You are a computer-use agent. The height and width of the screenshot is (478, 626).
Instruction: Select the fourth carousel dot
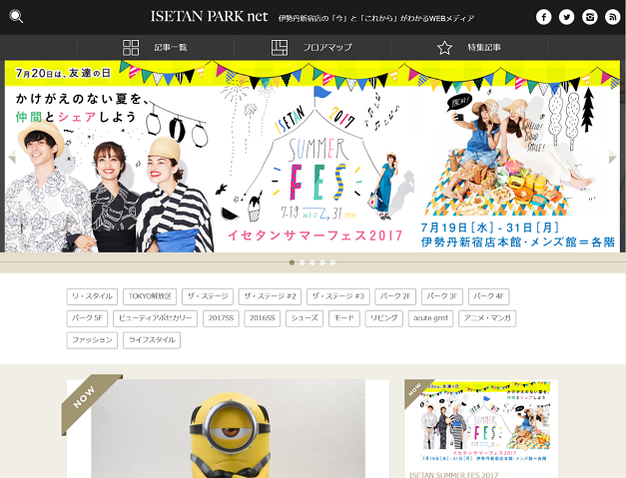[x=323, y=262]
